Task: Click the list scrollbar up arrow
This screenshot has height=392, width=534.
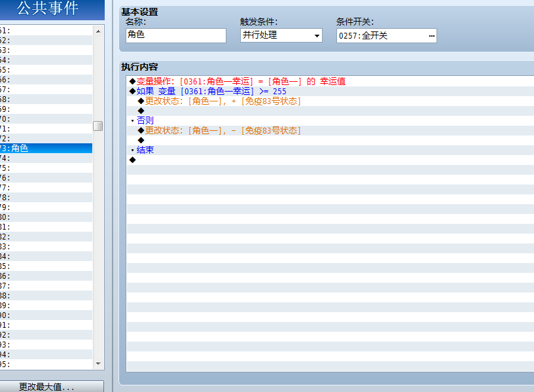Action: click(x=98, y=31)
